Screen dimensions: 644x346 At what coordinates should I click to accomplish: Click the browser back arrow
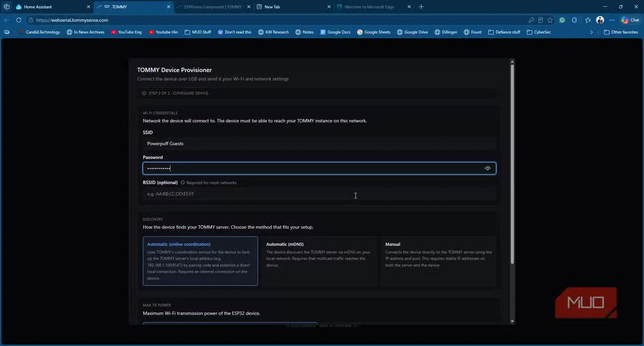[6, 20]
